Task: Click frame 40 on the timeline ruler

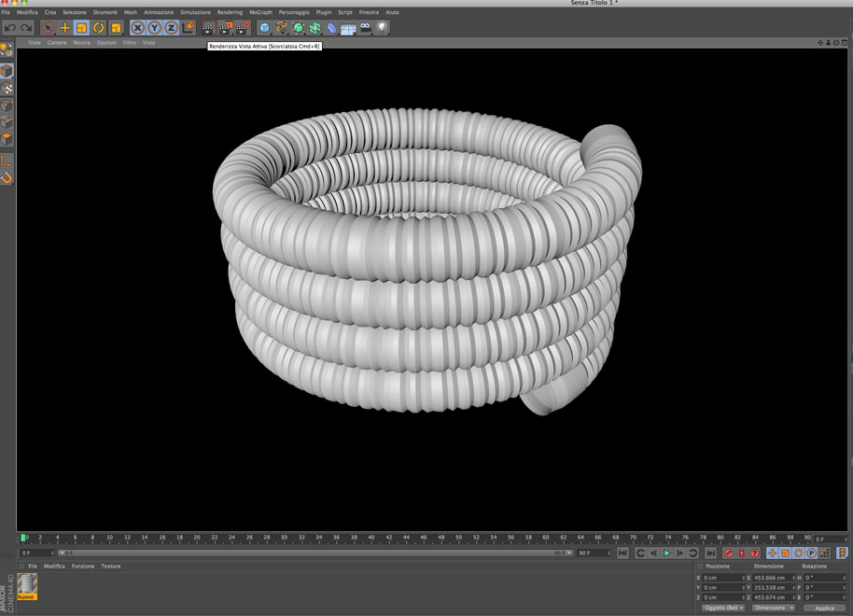Action: click(x=371, y=538)
